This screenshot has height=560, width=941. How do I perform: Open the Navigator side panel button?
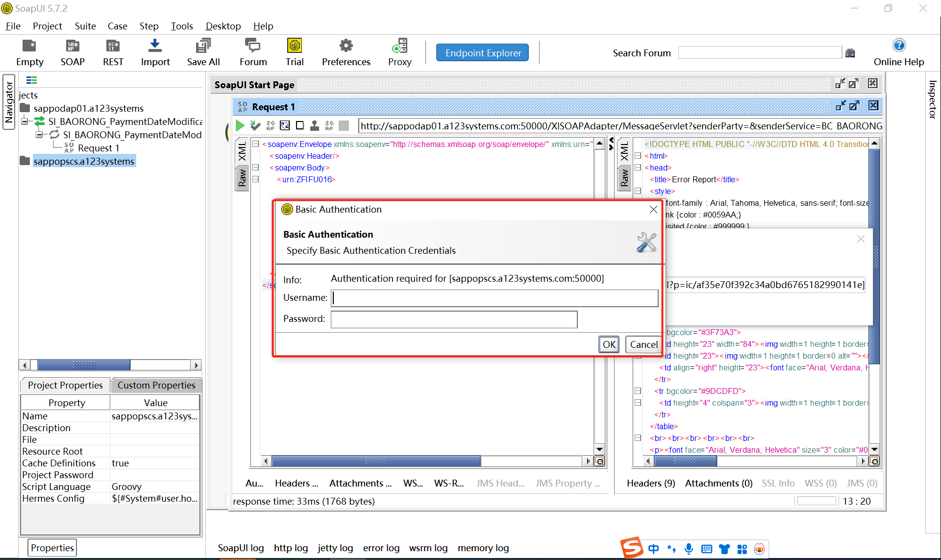coord(9,101)
